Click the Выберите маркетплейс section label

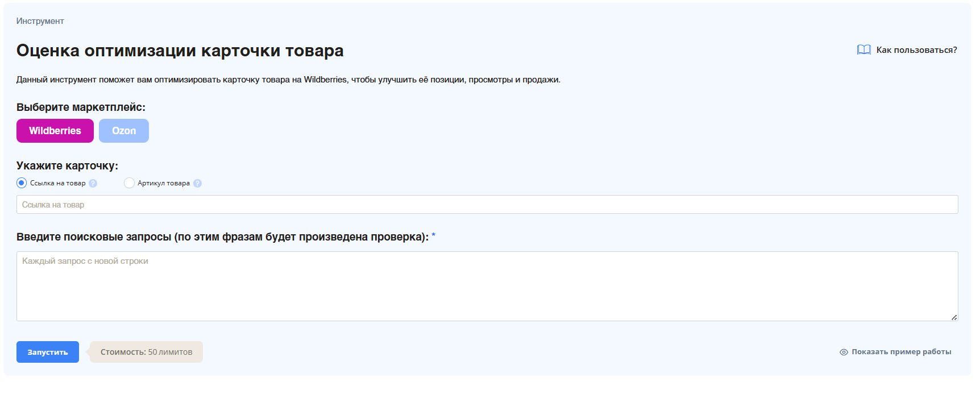point(81,107)
